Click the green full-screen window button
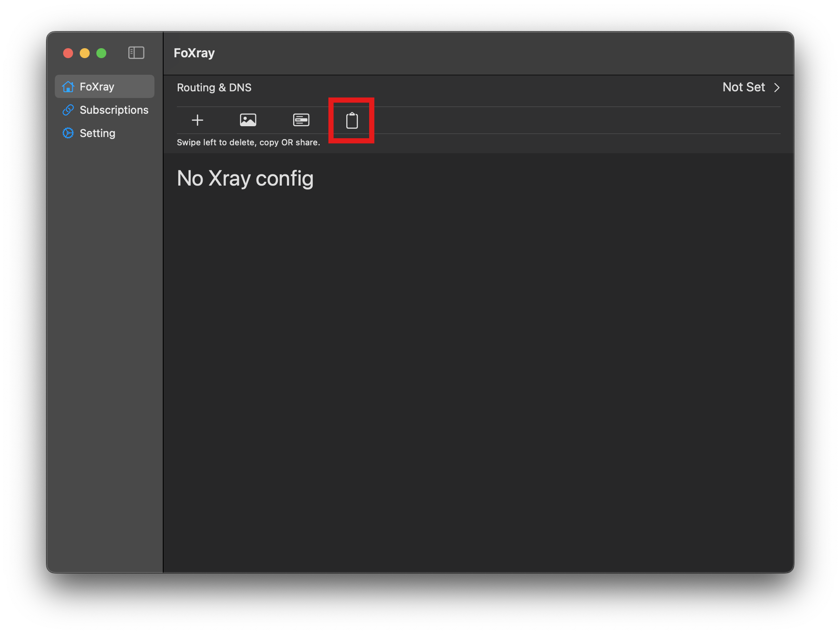This screenshot has height=634, width=840. (101, 53)
